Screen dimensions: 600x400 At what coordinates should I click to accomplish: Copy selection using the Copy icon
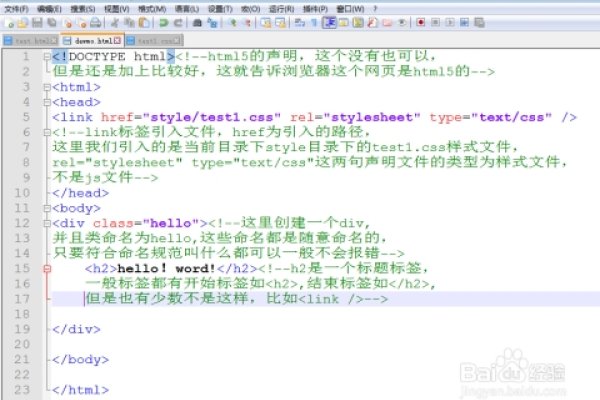pyautogui.click(x=130, y=23)
